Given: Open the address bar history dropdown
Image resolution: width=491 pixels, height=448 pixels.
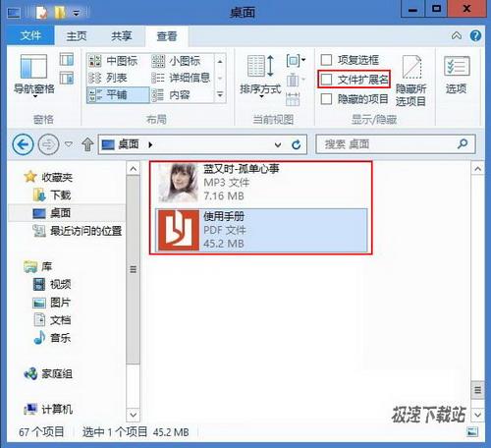Looking at the screenshot, I should pos(278,144).
